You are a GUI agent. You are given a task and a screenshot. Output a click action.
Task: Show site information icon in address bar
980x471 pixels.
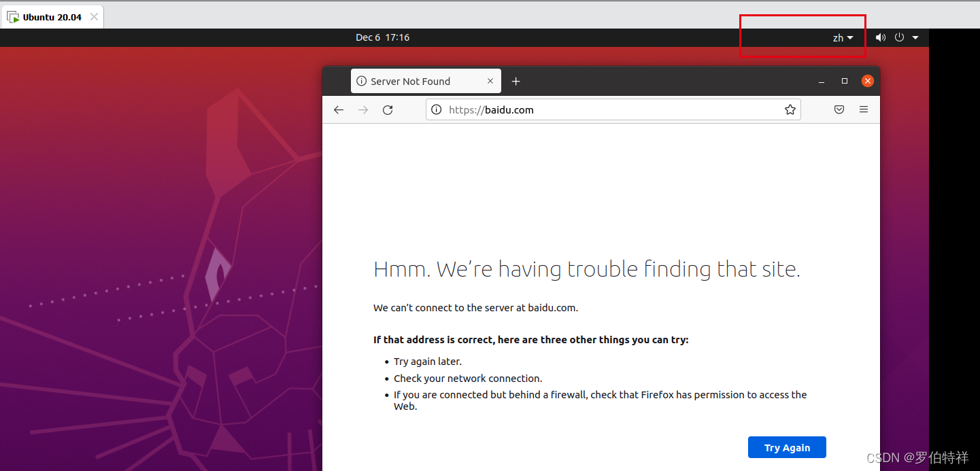pyautogui.click(x=437, y=109)
